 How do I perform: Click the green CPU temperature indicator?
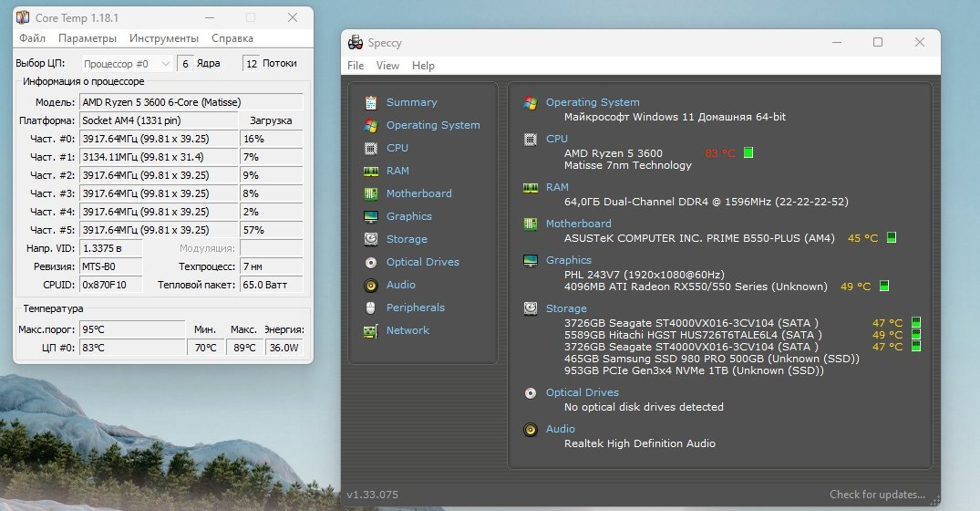pyautogui.click(x=748, y=152)
